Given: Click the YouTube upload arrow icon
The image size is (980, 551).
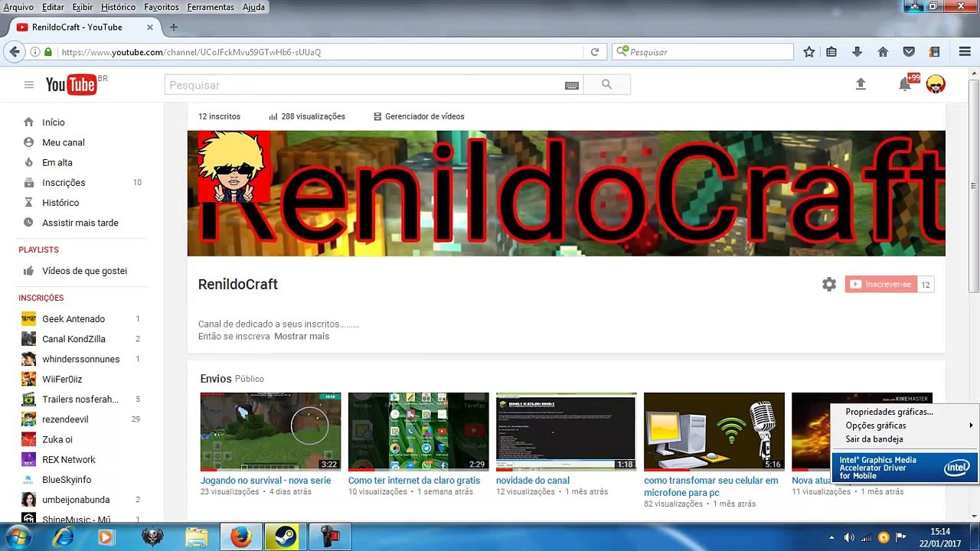Looking at the screenshot, I should coord(861,84).
